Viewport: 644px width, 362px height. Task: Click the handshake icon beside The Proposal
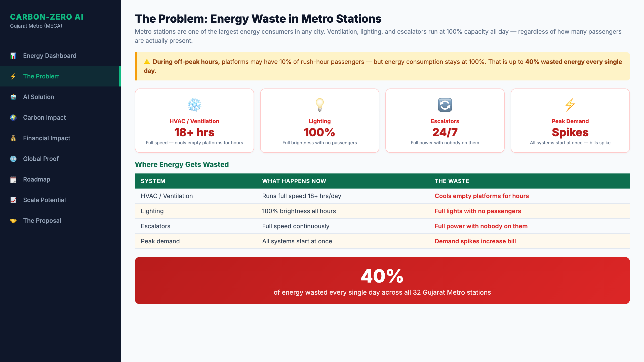[13, 221]
